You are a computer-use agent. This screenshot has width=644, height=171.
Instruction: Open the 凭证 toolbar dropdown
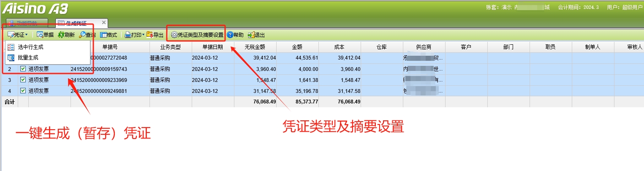[x=18, y=35]
